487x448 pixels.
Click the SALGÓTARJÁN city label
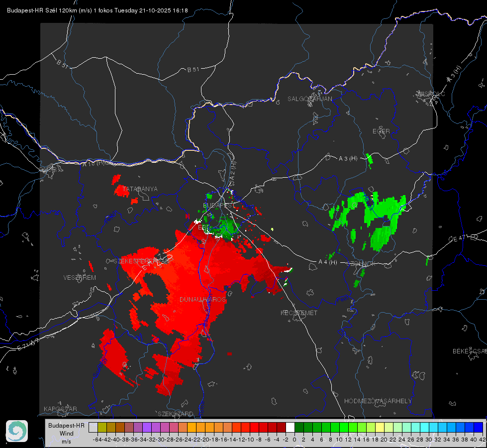click(x=309, y=99)
